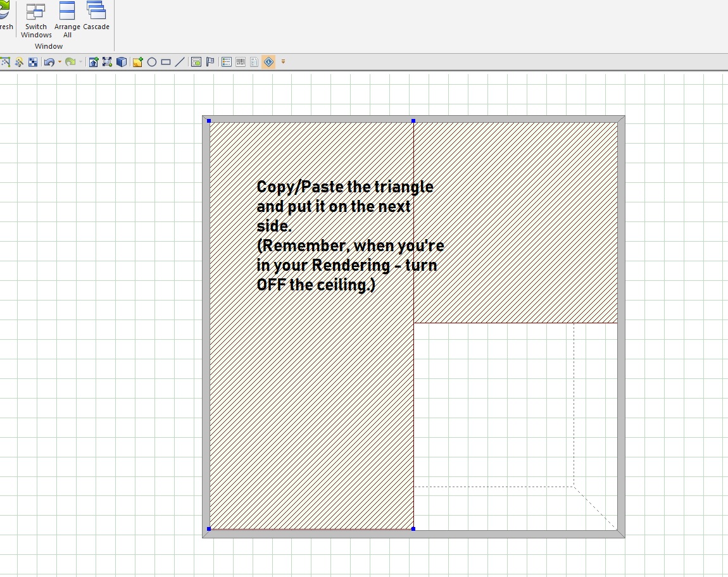Viewport: 728px width, 577px height.
Task: Click the checkerboard pattern icon
Action: 33,62
